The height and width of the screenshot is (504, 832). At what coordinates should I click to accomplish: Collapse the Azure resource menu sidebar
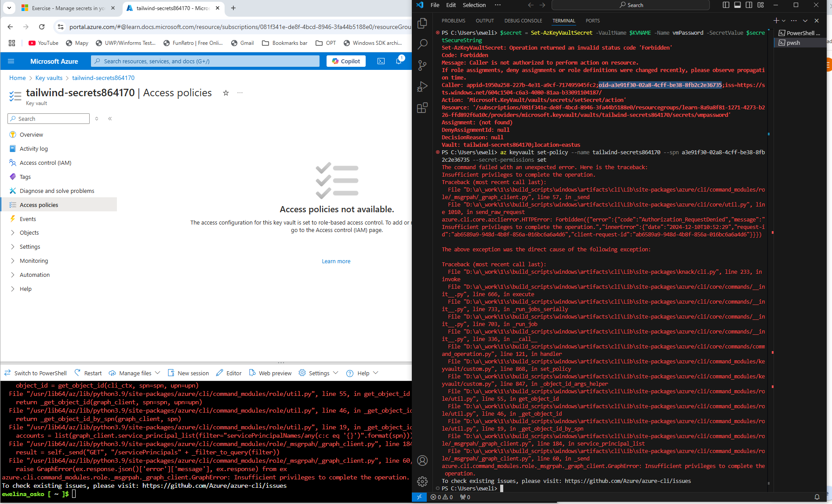coord(110,119)
